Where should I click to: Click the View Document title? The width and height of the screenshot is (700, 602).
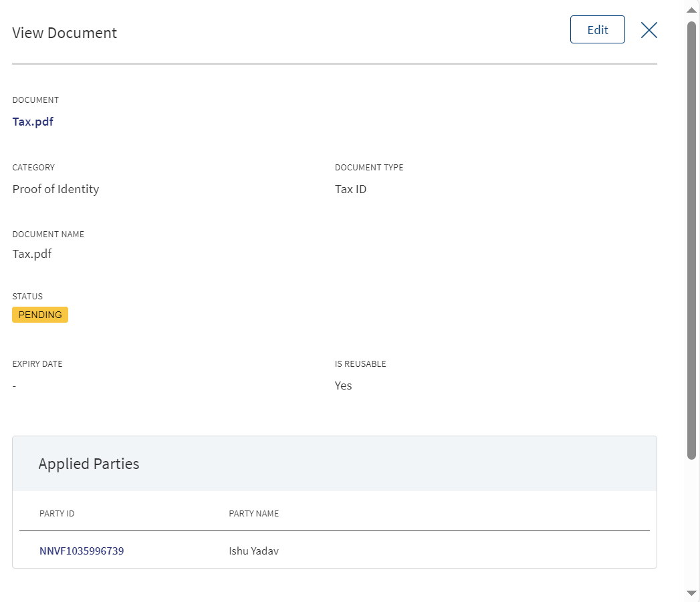(x=64, y=33)
